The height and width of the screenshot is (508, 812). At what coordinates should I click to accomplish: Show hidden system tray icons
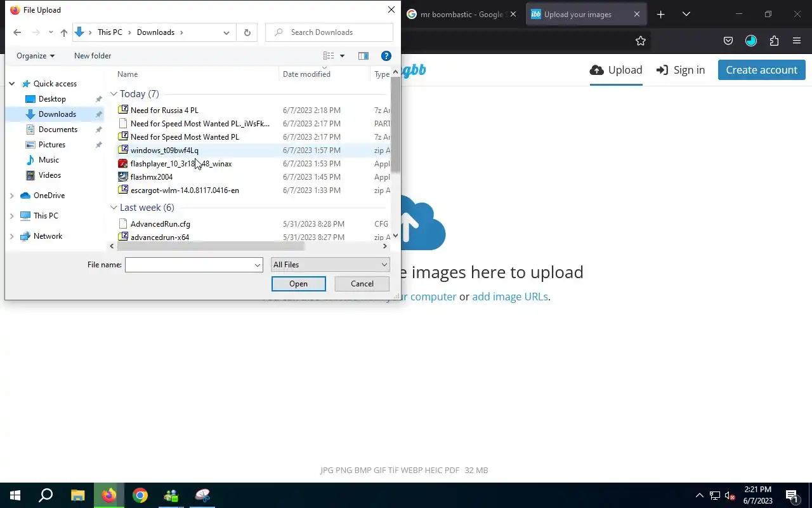(700, 495)
